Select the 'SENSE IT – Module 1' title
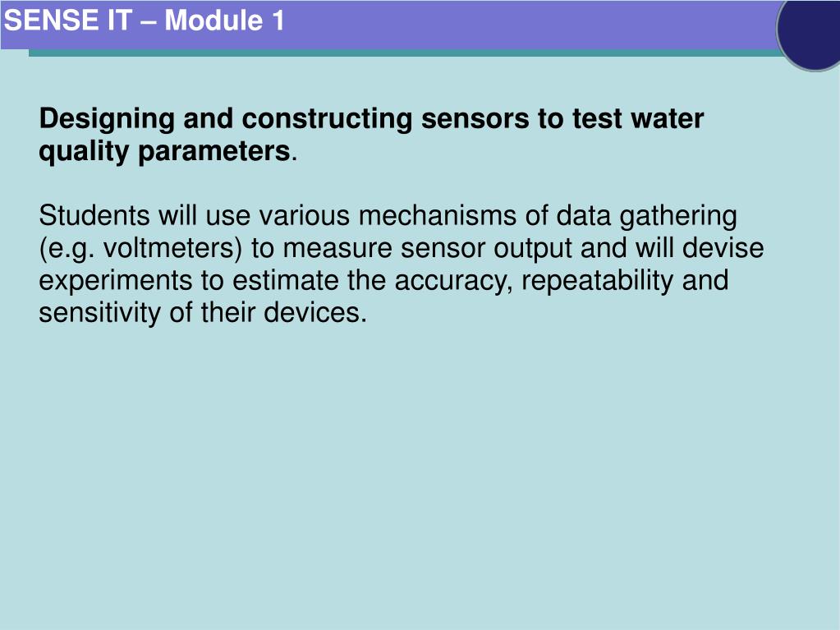 145,21
